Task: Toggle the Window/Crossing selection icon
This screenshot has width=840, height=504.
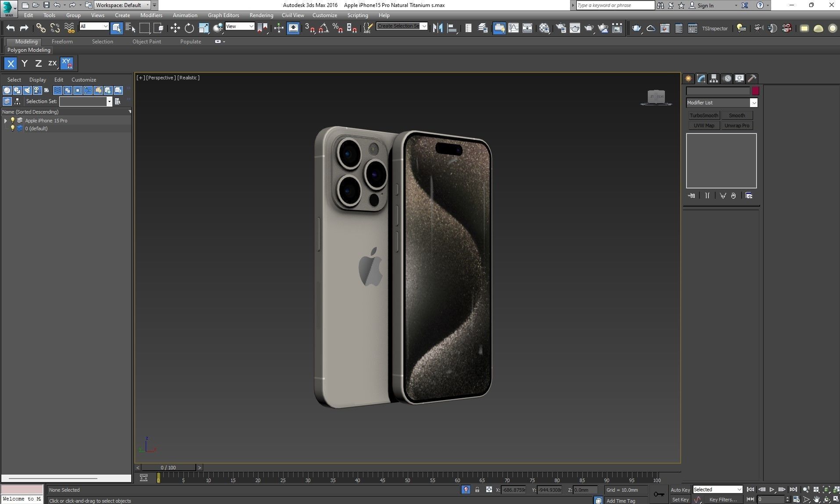Action: point(158,28)
